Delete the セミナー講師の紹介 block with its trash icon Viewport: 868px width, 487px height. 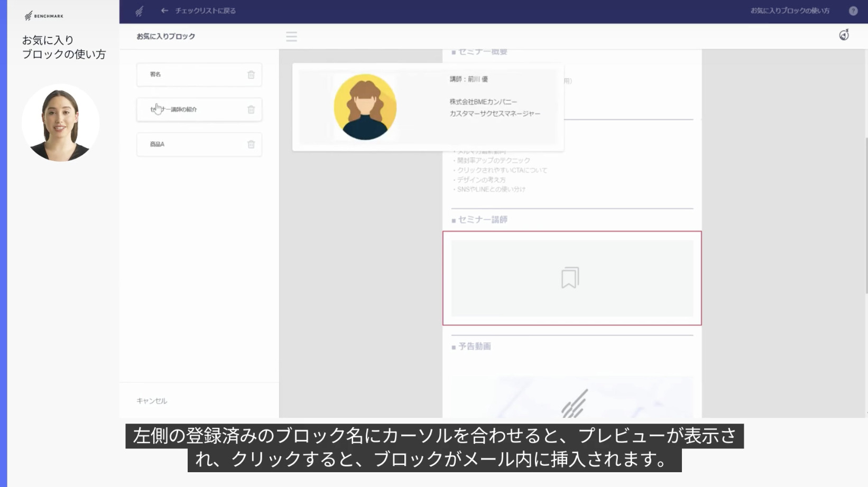pos(251,110)
